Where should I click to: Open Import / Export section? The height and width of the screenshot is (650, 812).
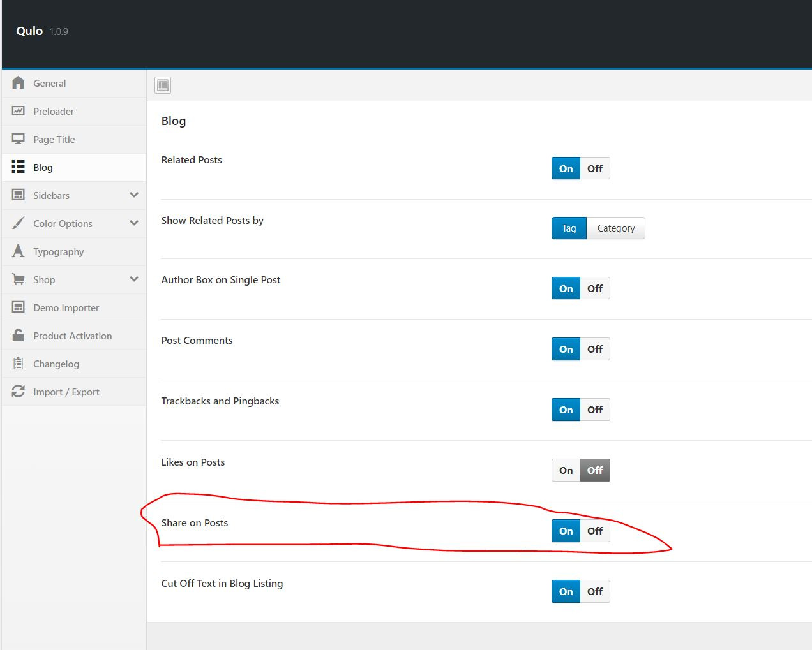point(74,392)
